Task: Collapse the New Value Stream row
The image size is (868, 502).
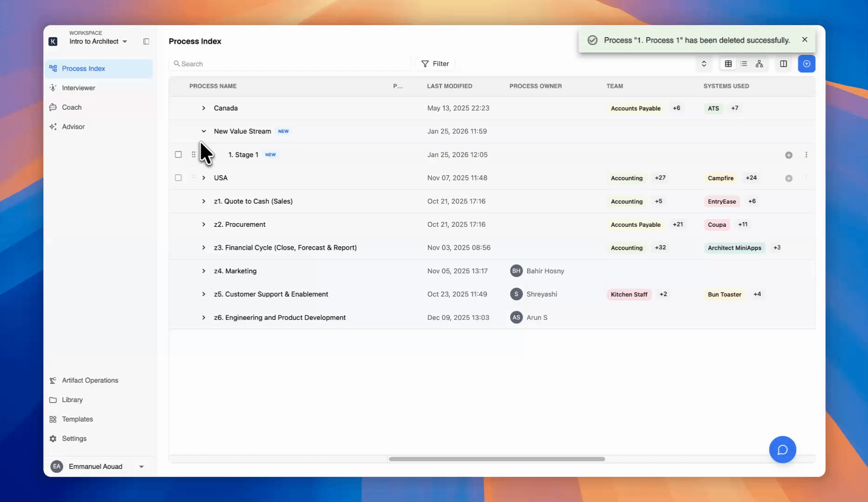Action: coord(203,131)
